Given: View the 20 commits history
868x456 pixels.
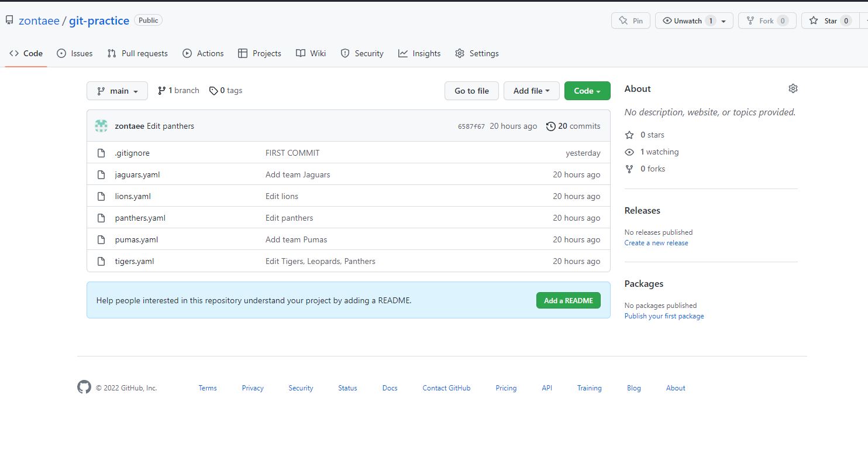Looking at the screenshot, I should 573,126.
